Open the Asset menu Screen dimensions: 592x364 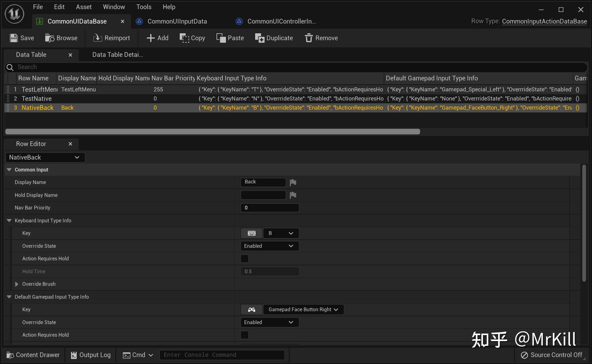84,7
